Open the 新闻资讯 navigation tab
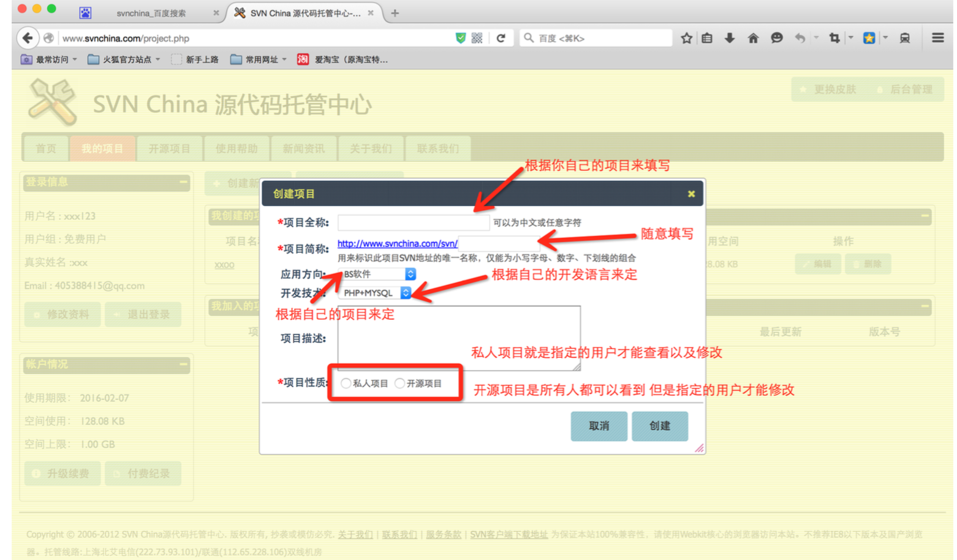Screen dimensions: 957x560 (x=304, y=148)
